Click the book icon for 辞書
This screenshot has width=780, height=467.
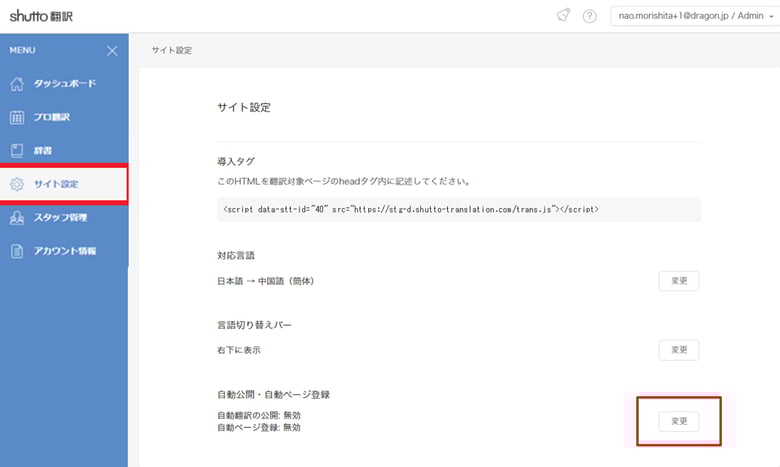pyautogui.click(x=17, y=150)
